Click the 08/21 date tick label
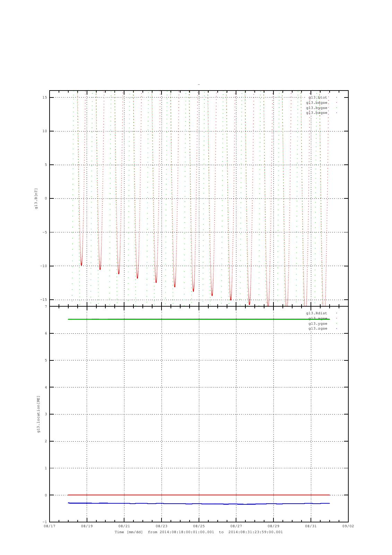 point(124,526)
